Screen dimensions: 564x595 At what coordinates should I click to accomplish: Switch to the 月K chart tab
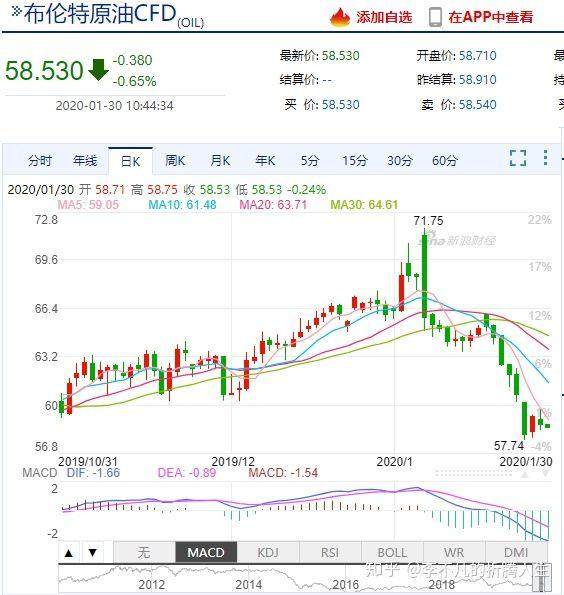click(x=221, y=161)
